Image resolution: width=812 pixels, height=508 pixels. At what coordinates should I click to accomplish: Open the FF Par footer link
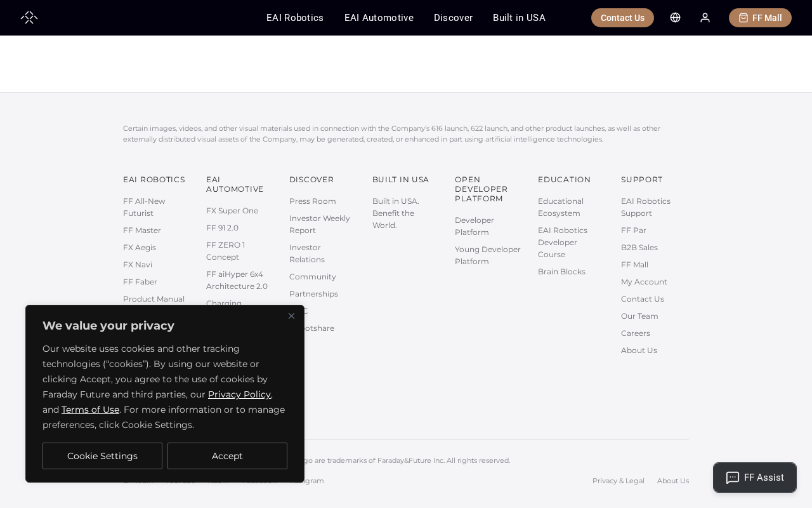pyautogui.click(x=634, y=231)
